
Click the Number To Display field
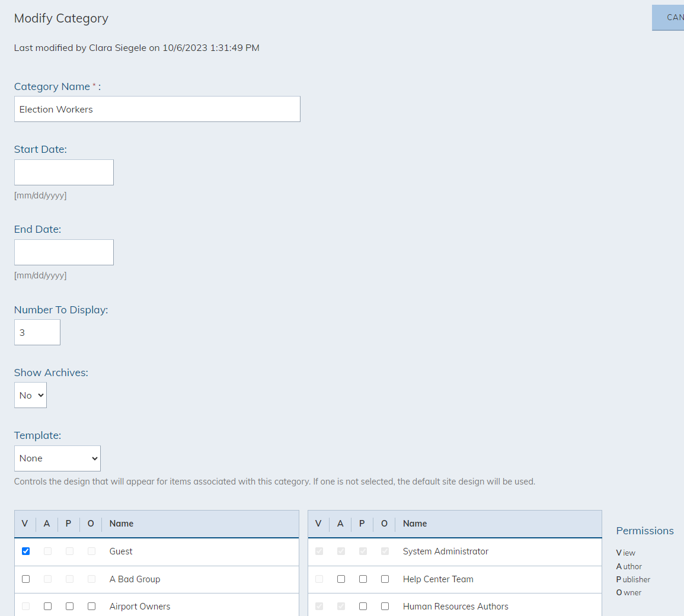tap(37, 332)
